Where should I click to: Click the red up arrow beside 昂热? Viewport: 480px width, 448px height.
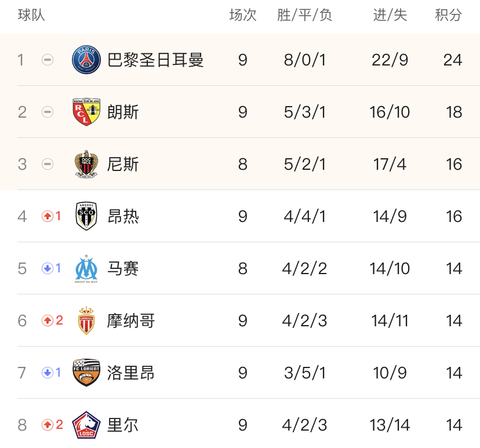48,216
